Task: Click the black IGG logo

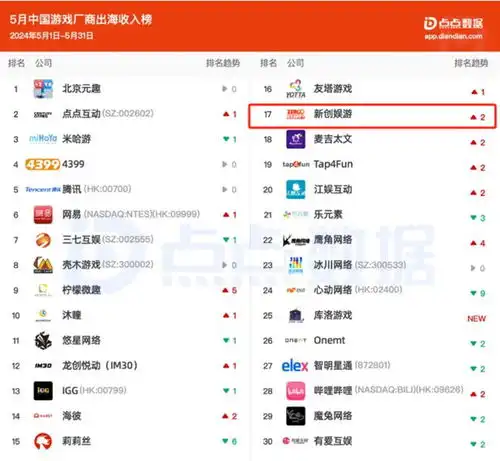Action: pyautogui.click(x=43, y=391)
